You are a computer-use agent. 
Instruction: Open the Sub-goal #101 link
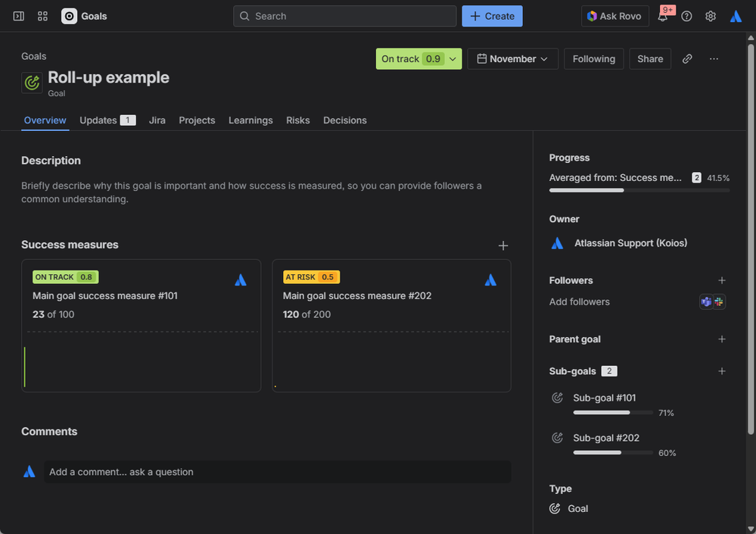(x=604, y=398)
